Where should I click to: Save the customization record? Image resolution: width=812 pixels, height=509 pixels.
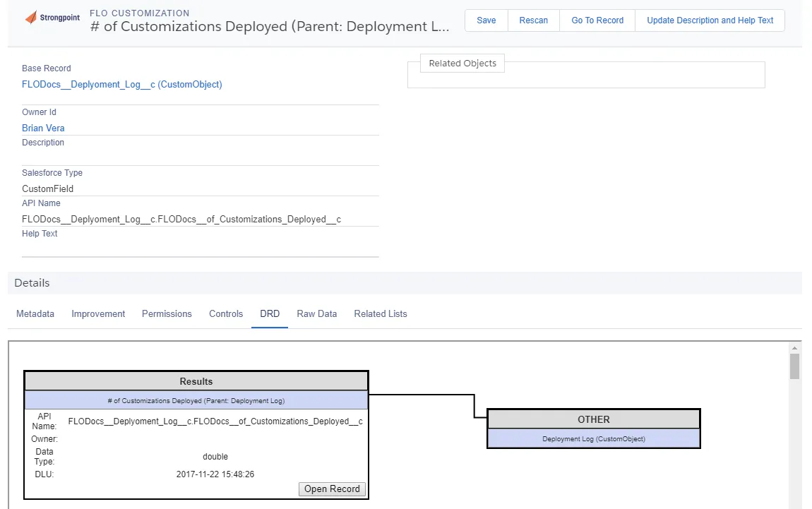click(x=486, y=20)
